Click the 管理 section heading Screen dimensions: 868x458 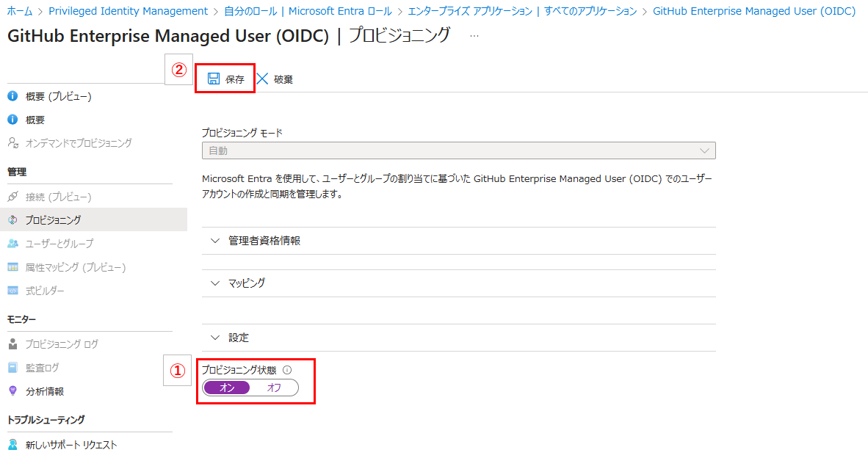tap(17, 172)
